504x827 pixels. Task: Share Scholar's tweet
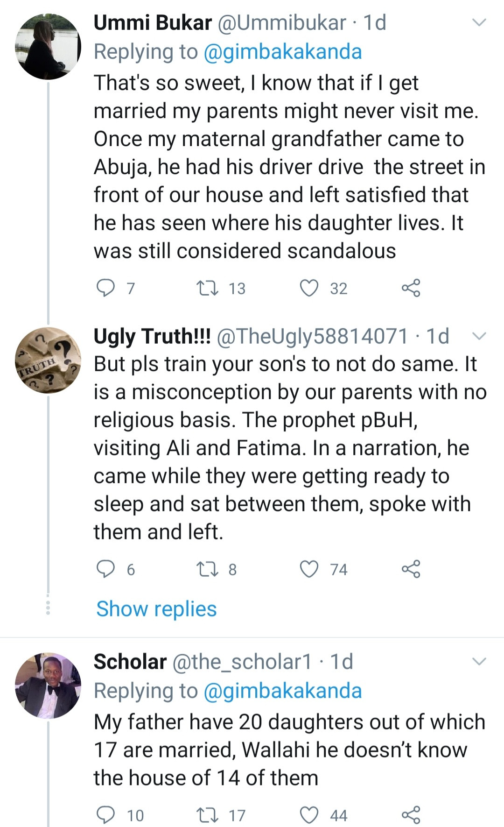pos(411,815)
